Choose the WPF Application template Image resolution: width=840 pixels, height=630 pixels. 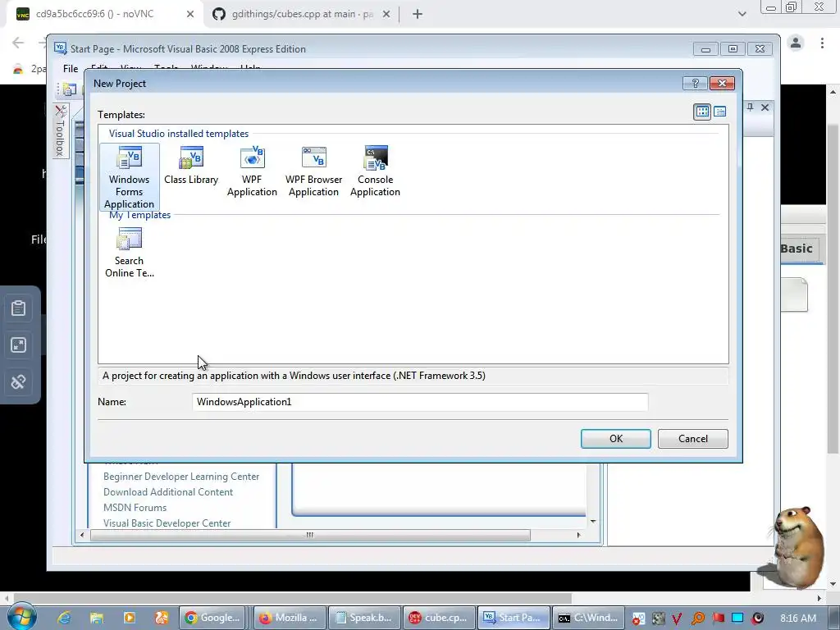click(252, 171)
